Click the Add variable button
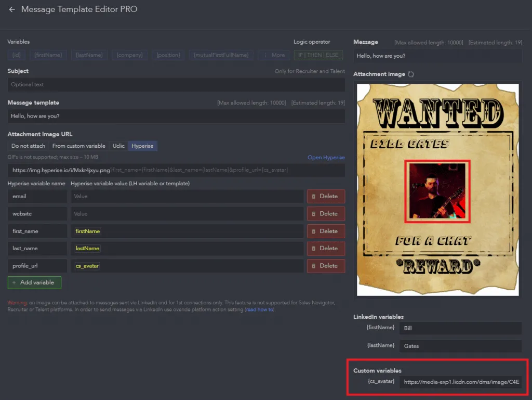This screenshot has width=532, height=400. 34,282
